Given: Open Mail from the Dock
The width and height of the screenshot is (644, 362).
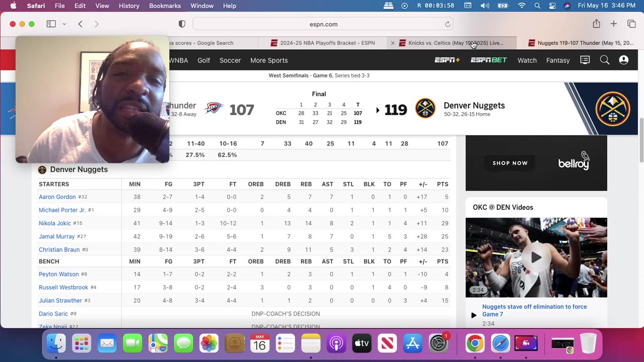Looking at the screenshot, I should [x=107, y=343].
